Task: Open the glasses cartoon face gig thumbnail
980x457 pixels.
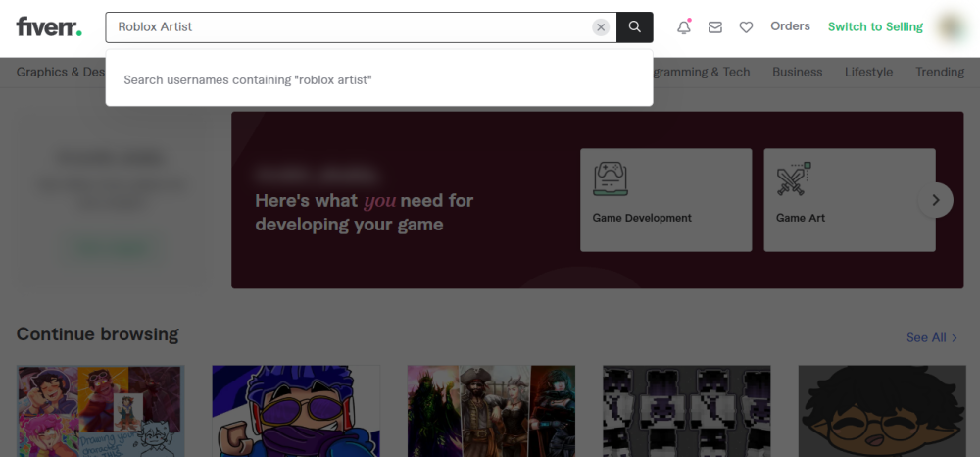Action: [x=883, y=411]
